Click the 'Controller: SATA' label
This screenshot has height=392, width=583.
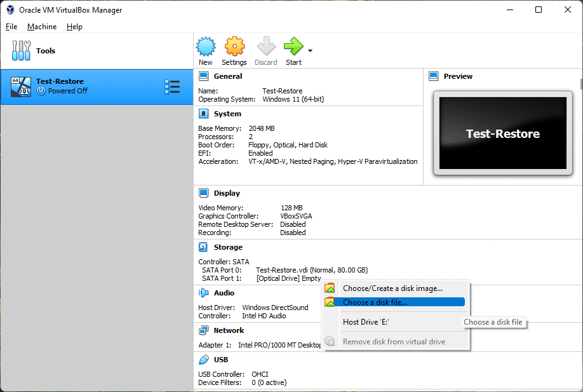224,262
